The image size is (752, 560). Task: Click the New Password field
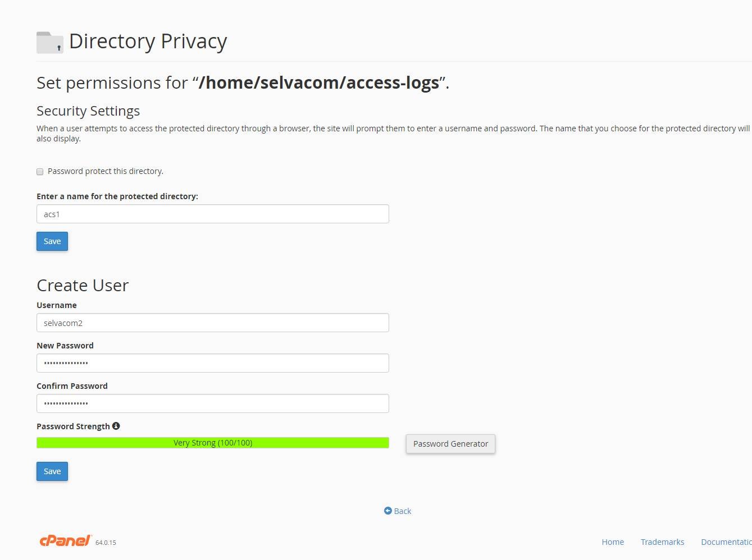point(213,363)
